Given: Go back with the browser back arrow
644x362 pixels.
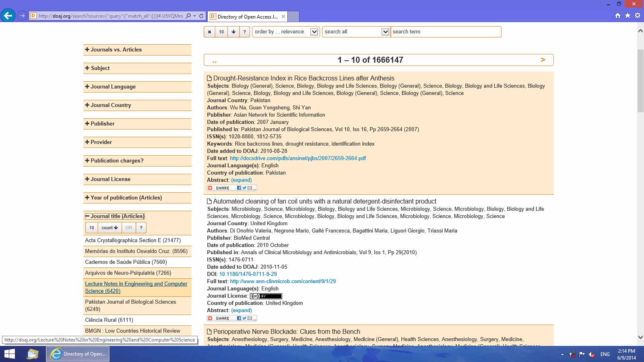Looking at the screenshot, I should pos(8,16).
